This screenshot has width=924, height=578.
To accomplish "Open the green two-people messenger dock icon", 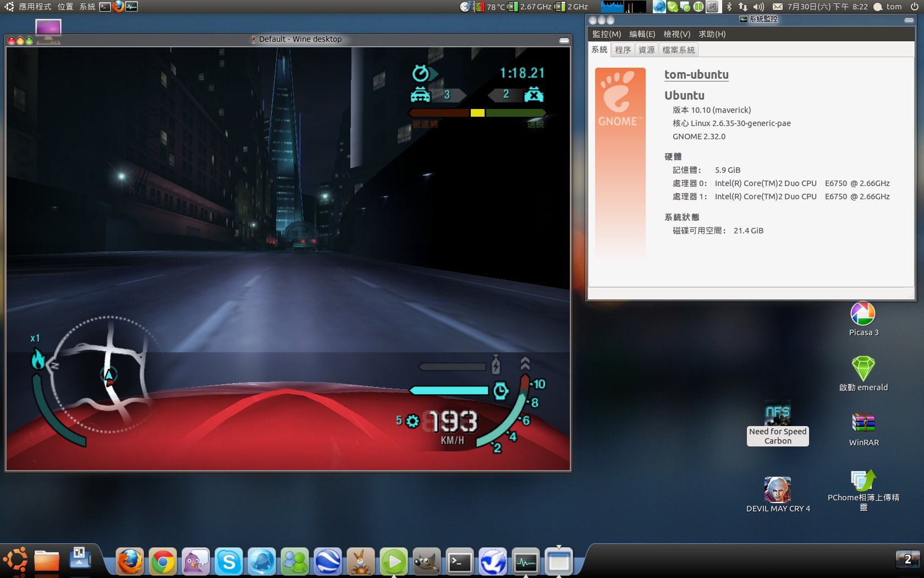I will pyautogui.click(x=295, y=562).
